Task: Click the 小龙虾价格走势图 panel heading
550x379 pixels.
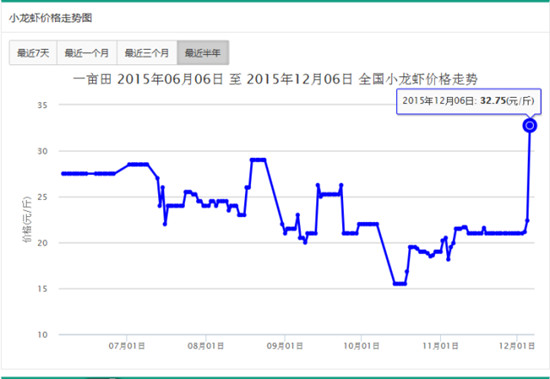Action: [x=51, y=18]
